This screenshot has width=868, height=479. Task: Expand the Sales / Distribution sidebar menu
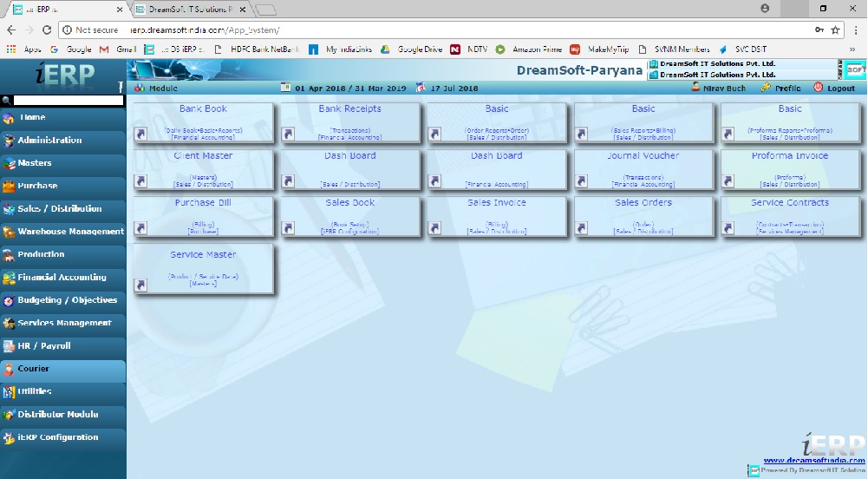click(x=59, y=209)
